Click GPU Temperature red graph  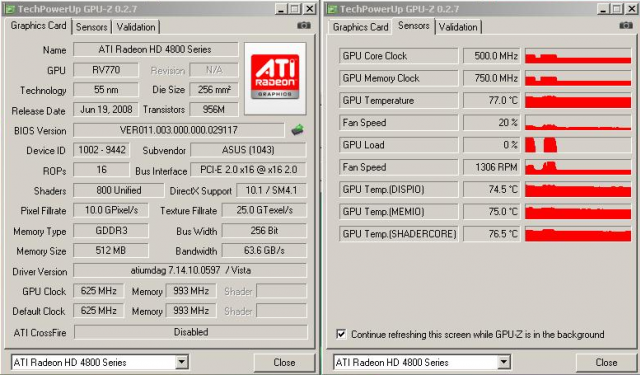tap(578, 100)
